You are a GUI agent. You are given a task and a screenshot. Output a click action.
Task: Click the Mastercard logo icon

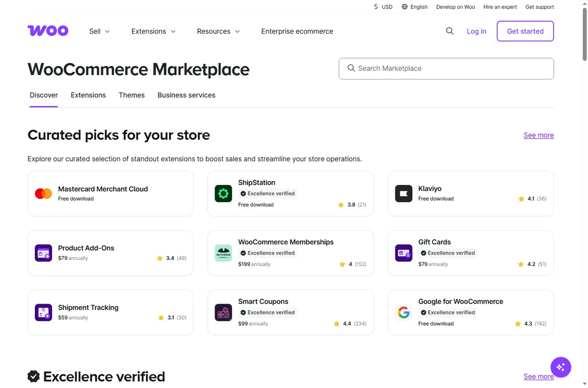44,193
